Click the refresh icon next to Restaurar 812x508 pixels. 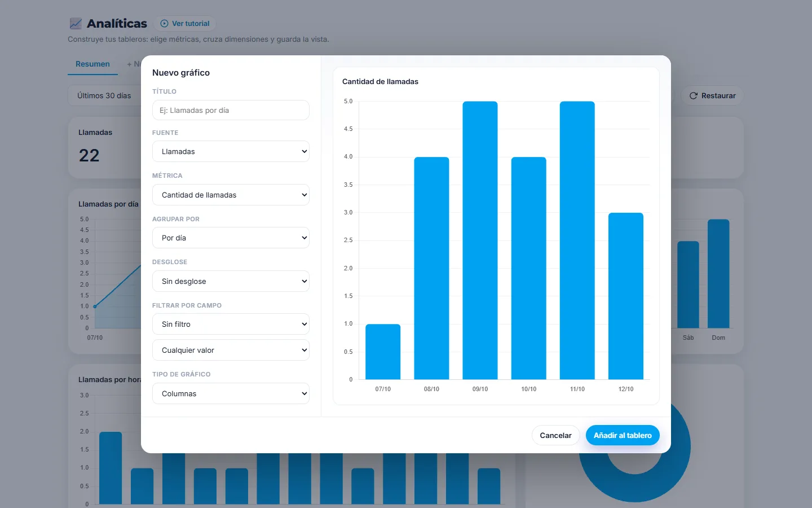click(x=694, y=96)
